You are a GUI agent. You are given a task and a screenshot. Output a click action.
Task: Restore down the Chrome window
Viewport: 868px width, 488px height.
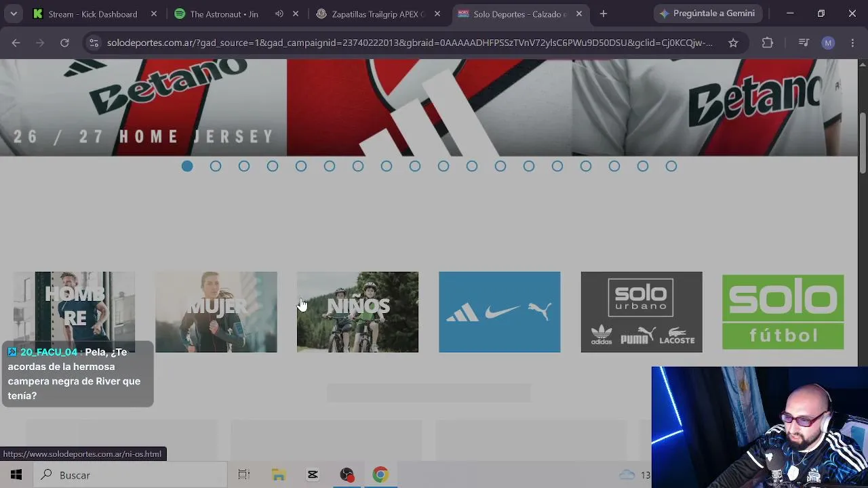(821, 14)
